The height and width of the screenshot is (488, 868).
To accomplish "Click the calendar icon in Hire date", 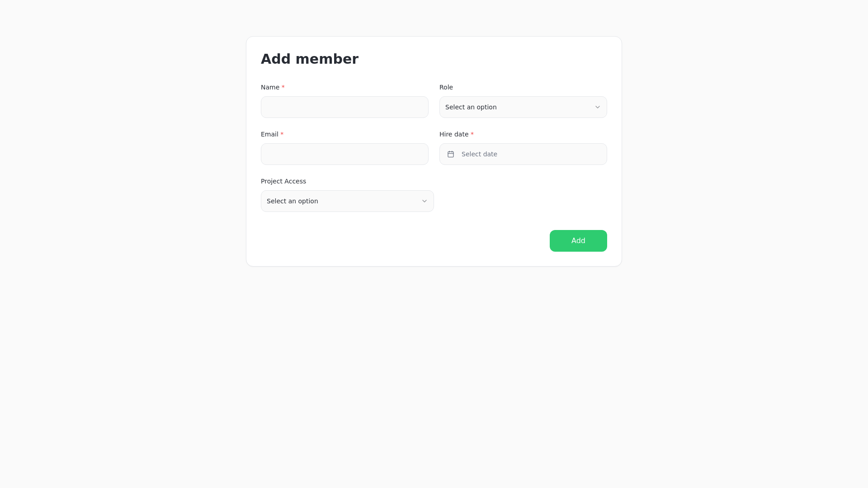I will (x=451, y=154).
